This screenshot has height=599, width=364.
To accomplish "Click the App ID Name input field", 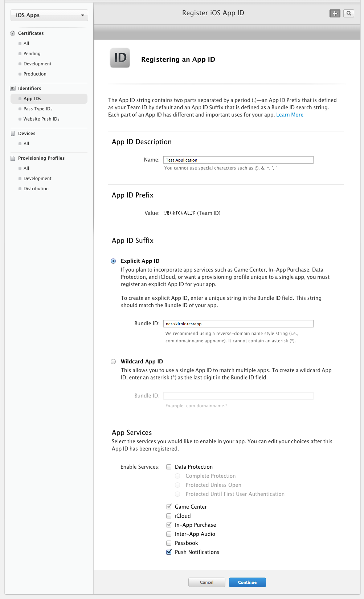I will [x=238, y=160].
